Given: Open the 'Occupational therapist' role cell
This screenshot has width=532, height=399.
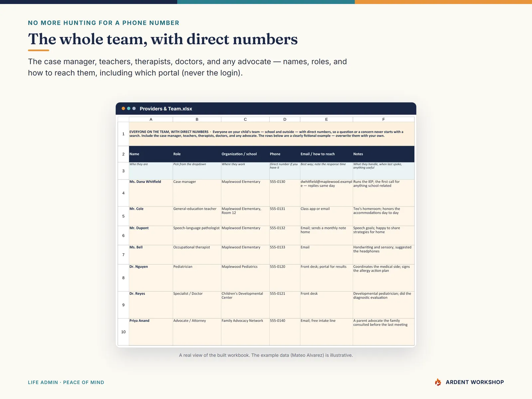Looking at the screenshot, I should pyautogui.click(x=197, y=255).
